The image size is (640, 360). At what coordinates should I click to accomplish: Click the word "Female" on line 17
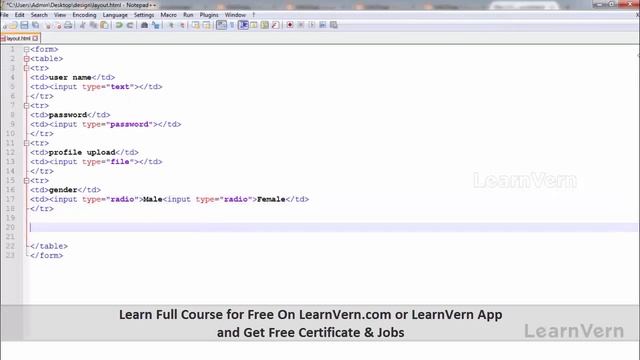point(271,199)
